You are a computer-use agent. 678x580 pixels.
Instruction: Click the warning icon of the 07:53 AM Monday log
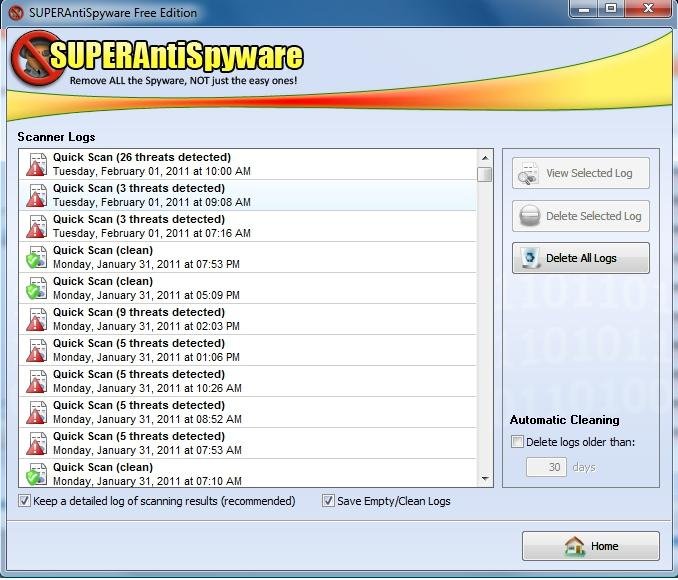[36, 443]
